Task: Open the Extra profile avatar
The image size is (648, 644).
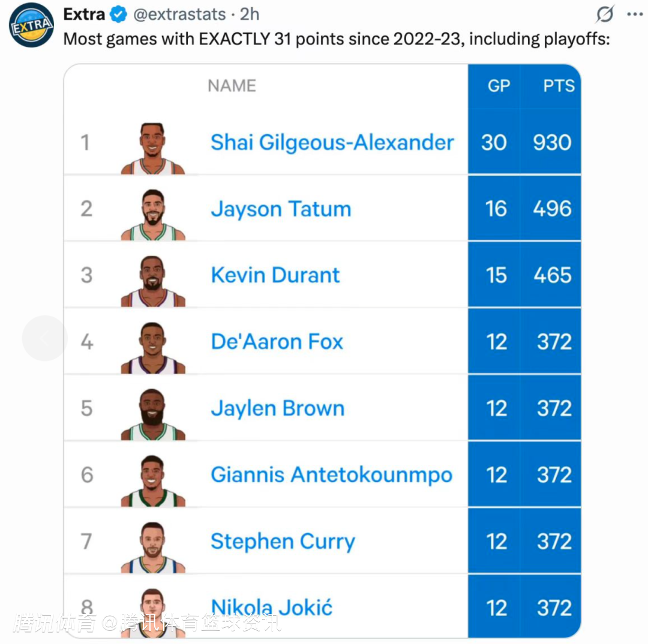Action: pos(31,25)
